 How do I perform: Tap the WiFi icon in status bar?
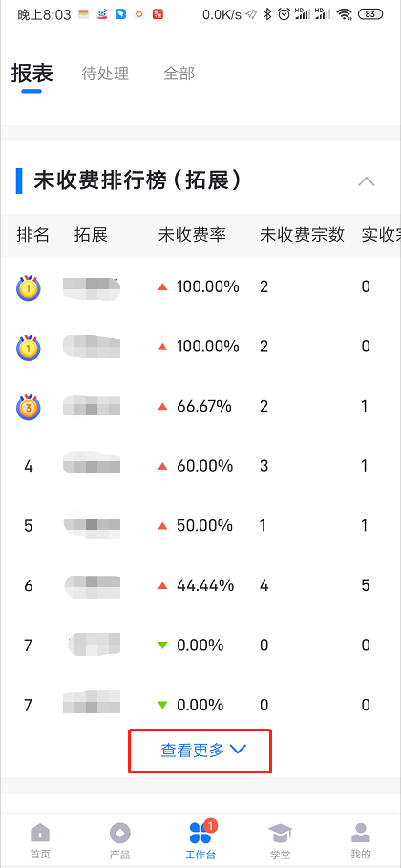pyautogui.click(x=345, y=14)
